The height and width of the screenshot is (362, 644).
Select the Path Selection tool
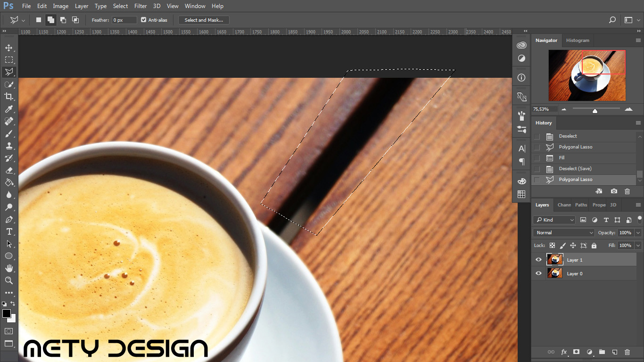[9, 244]
